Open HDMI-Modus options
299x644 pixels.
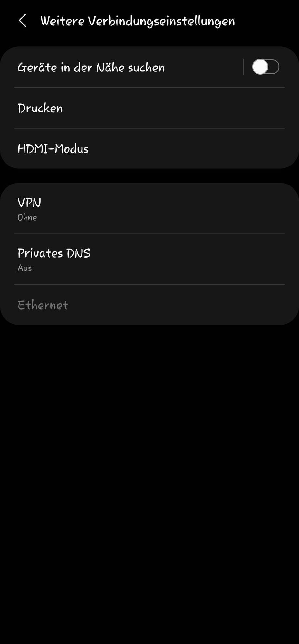click(x=149, y=148)
